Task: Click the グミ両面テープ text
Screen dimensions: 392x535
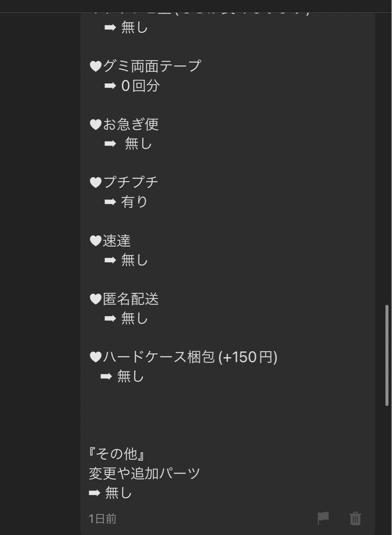Action: (x=152, y=66)
